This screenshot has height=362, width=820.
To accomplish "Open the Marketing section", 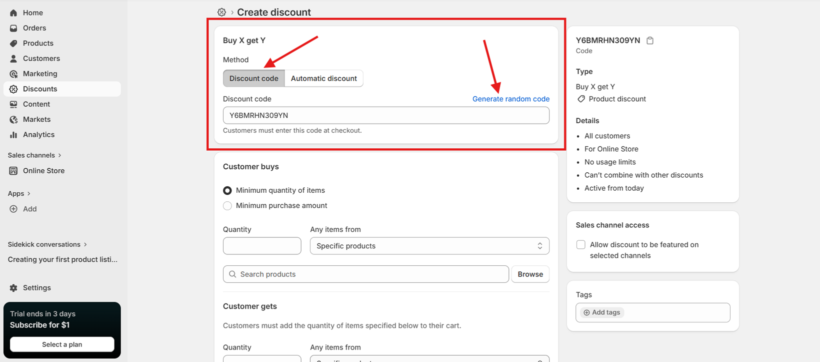I will [62, 74].
